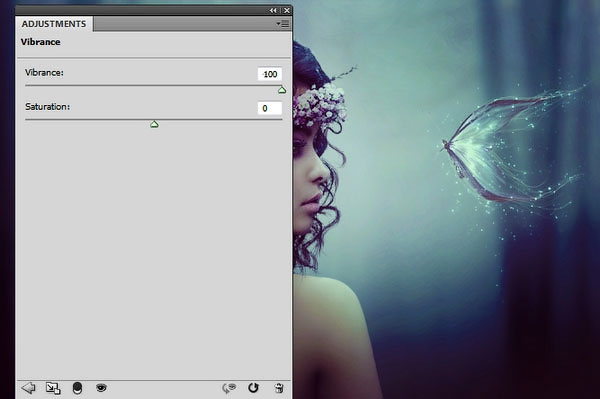This screenshot has width=600, height=399.
Task: Delete this adjustment layer trash icon
Action: [x=279, y=388]
